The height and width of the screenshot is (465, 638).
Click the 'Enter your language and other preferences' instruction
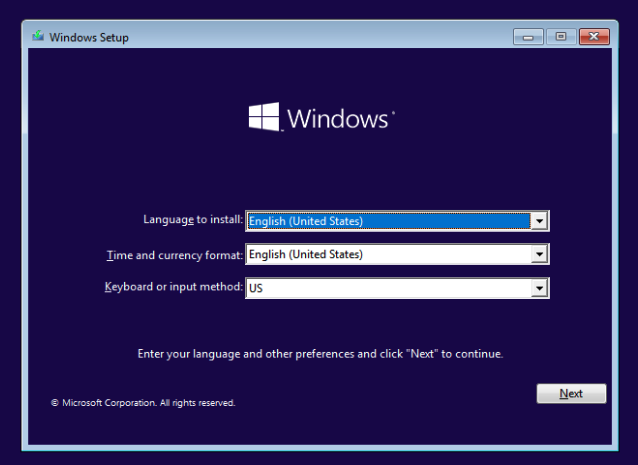(x=320, y=354)
